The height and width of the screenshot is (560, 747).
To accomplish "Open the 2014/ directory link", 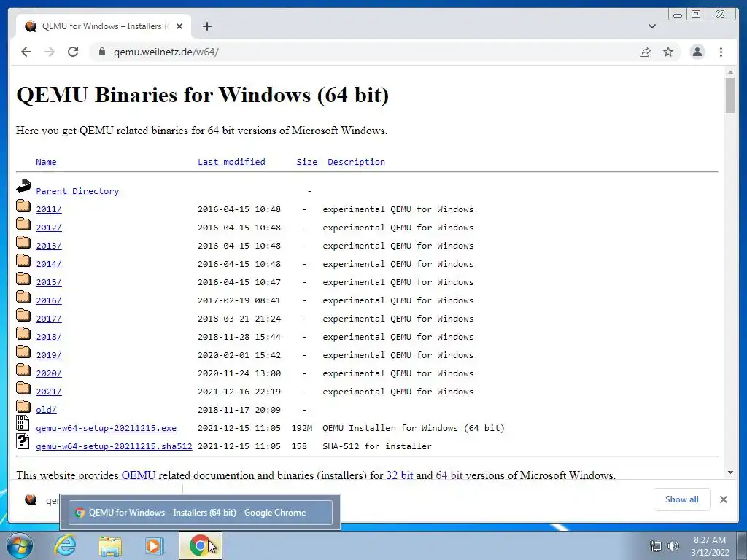I will [x=49, y=264].
